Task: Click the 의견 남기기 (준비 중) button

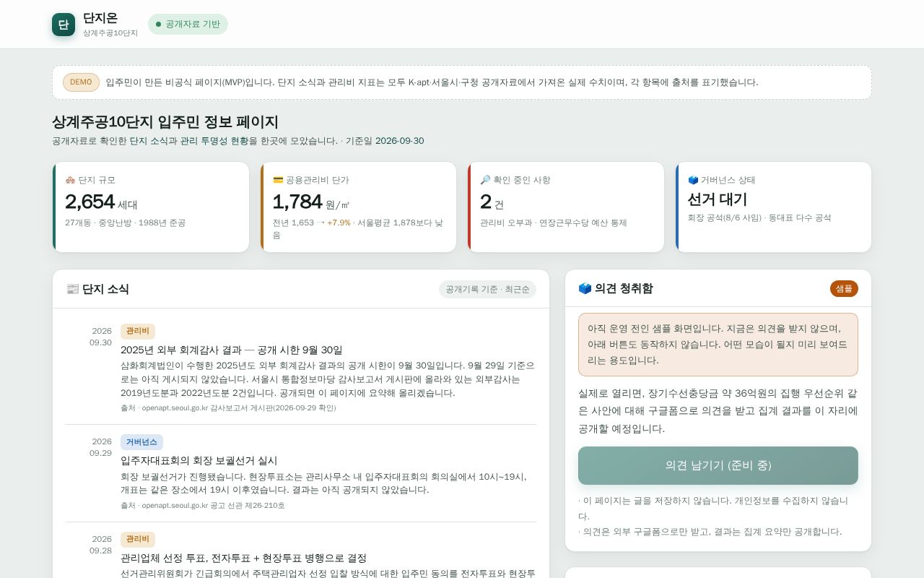Action: (718, 465)
